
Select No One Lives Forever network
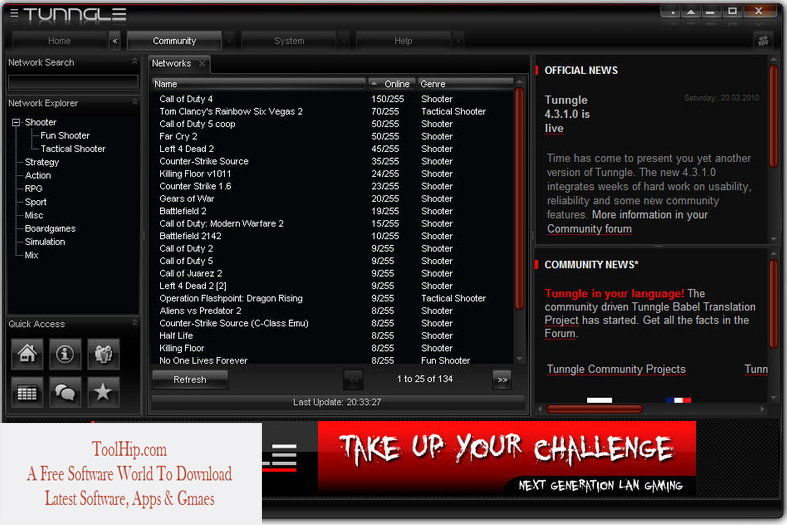pos(333,360)
